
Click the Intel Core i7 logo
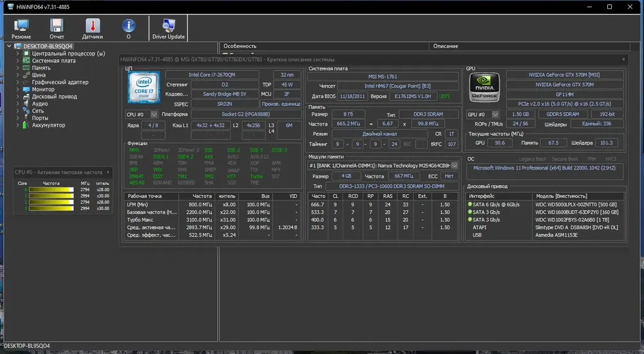click(144, 87)
